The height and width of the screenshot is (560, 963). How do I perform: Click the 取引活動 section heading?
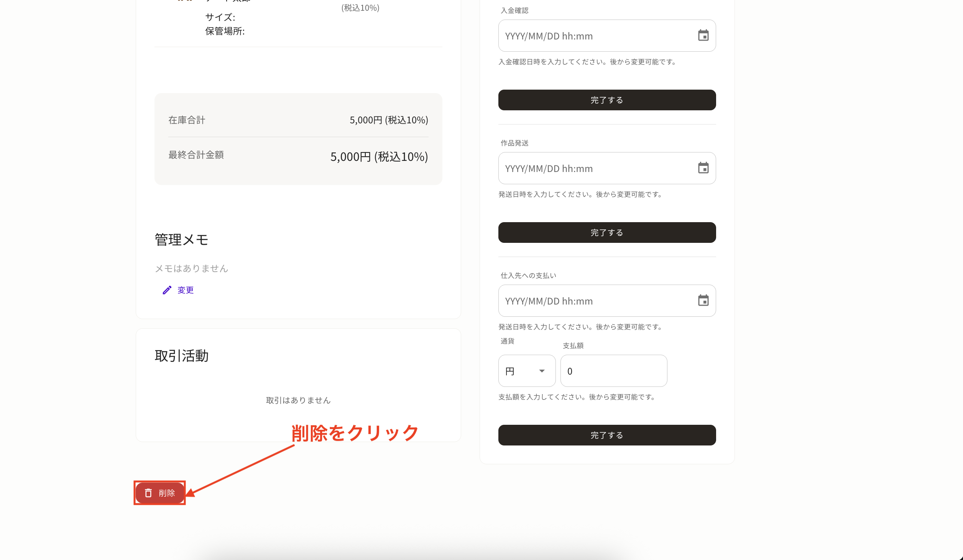[x=182, y=356]
